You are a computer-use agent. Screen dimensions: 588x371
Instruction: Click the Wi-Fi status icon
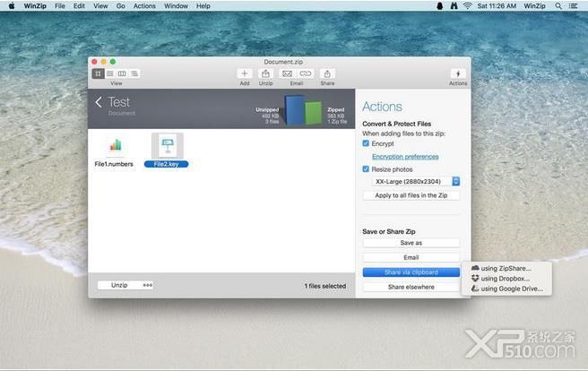point(467,5)
